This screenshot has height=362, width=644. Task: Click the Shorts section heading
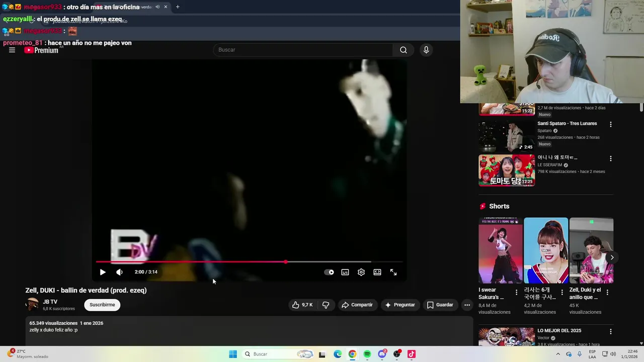(x=499, y=206)
